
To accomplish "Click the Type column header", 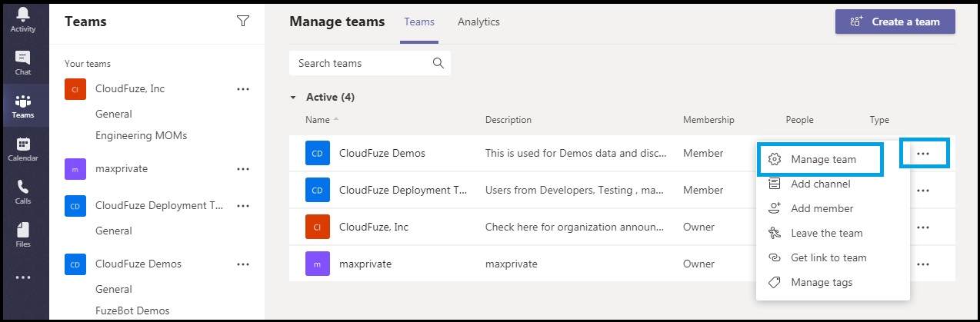I will 879,120.
